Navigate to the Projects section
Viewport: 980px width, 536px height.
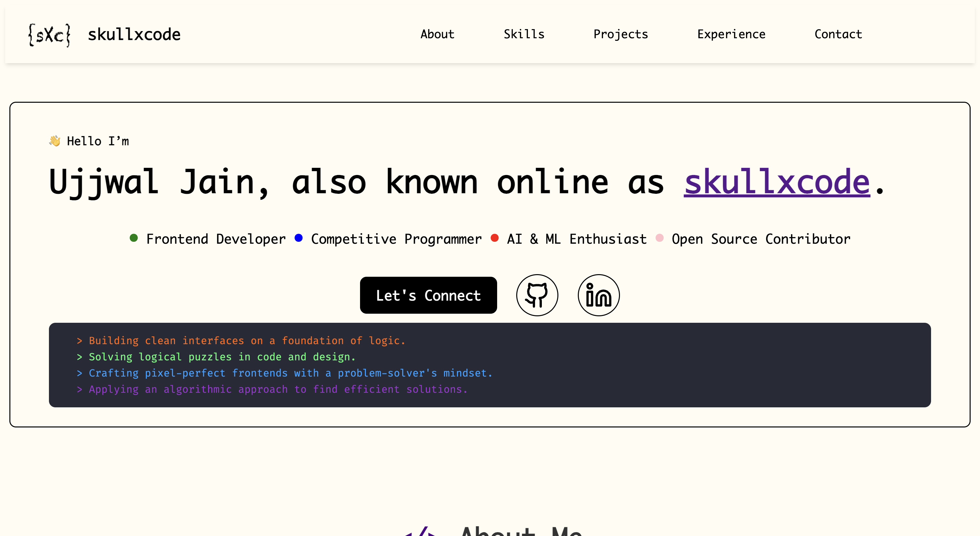tap(621, 34)
